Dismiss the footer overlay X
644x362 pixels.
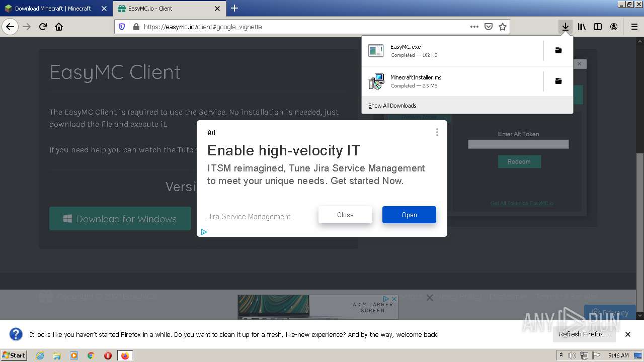click(x=430, y=298)
